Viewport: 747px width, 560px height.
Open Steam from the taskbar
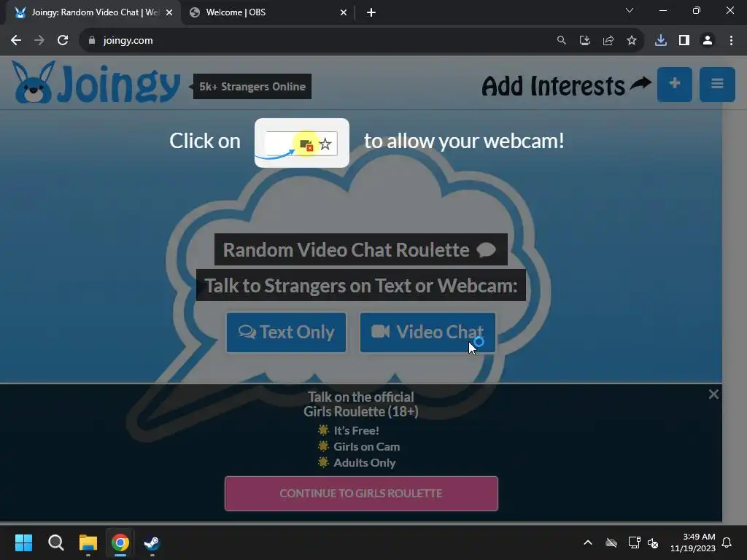tap(152, 542)
